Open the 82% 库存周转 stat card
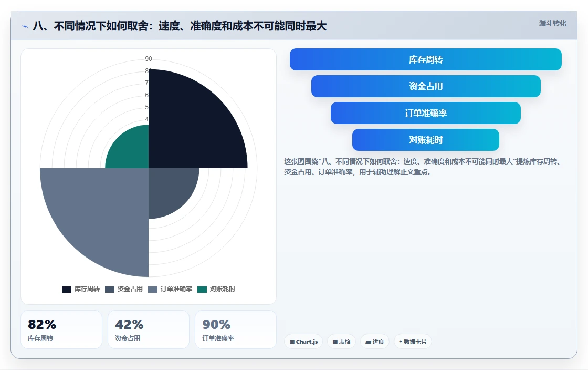Viewport: 588px width, 370px height. click(61, 330)
